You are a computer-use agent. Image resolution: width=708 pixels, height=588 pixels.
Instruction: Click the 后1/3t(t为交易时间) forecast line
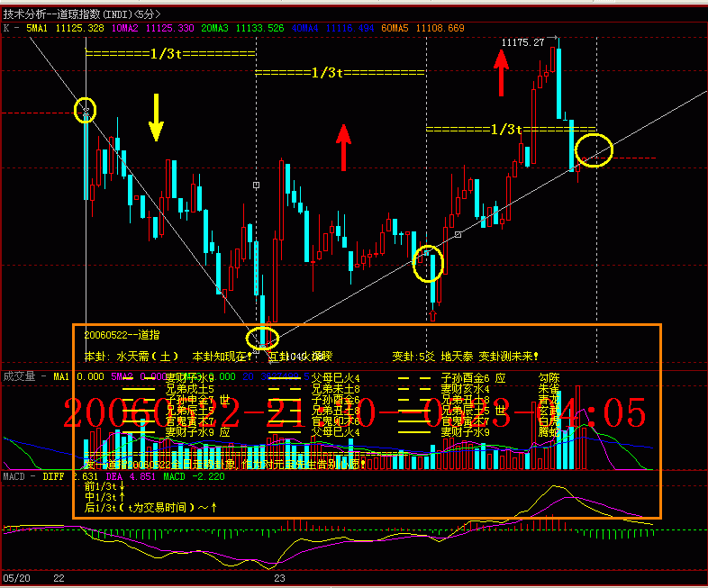coord(150,508)
